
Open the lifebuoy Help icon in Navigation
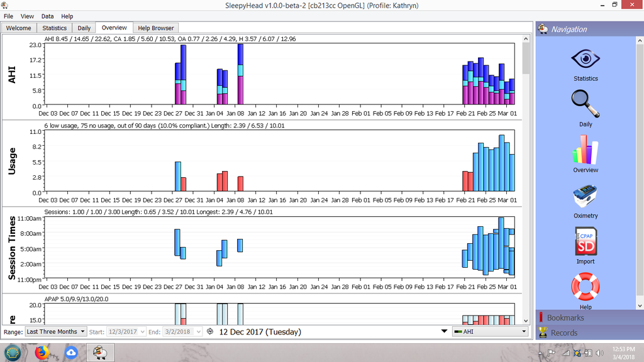coord(586,287)
